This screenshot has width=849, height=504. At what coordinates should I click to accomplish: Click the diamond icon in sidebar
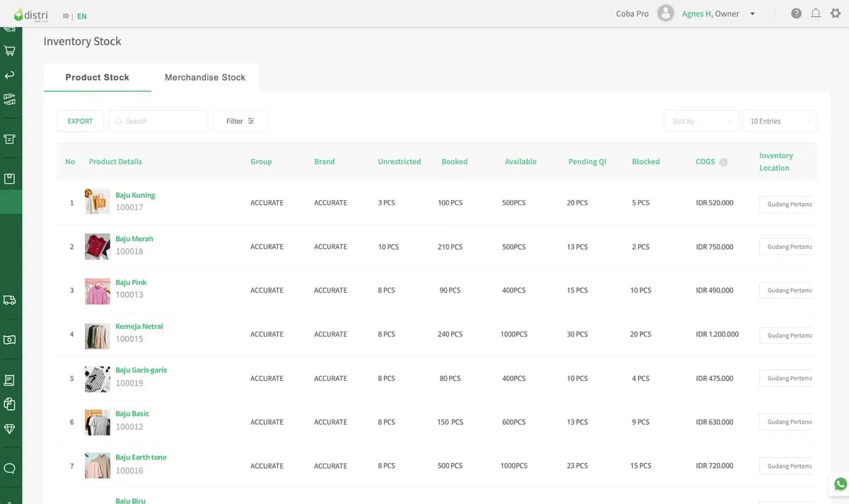pos(10,428)
